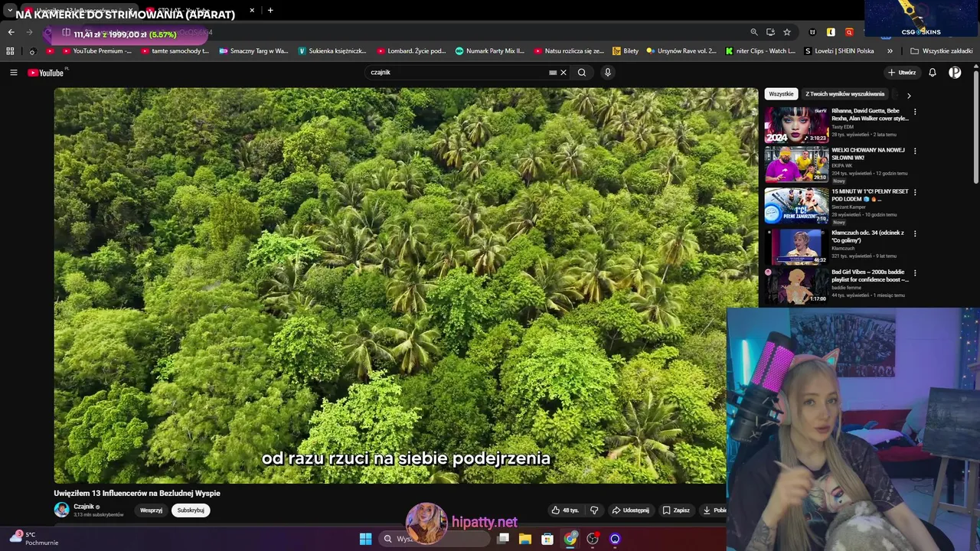Dislike the video with thumbs-down
This screenshot has width=980, height=551.
(x=594, y=510)
